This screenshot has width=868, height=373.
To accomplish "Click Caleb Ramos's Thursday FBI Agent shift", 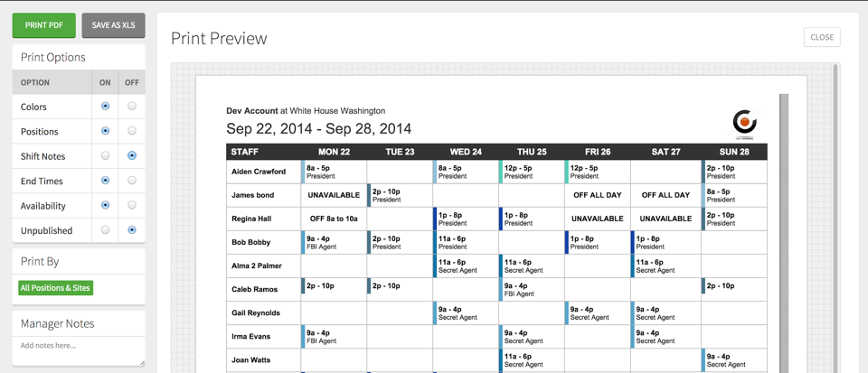I will 532,290.
